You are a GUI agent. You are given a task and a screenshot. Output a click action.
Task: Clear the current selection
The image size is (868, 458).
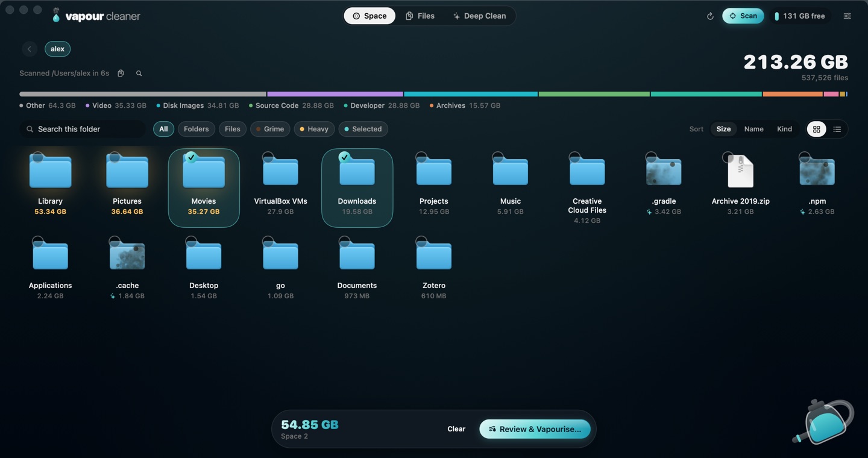pos(456,429)
